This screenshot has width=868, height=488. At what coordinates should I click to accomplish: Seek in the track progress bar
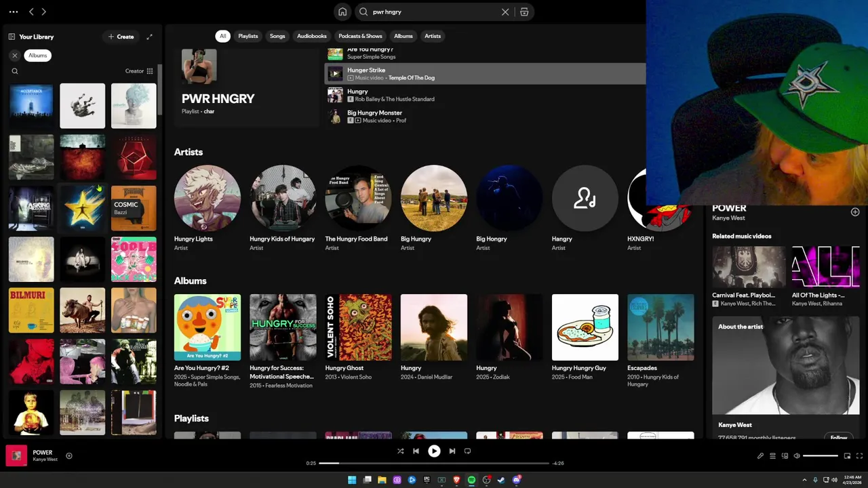tap(434, 463)
